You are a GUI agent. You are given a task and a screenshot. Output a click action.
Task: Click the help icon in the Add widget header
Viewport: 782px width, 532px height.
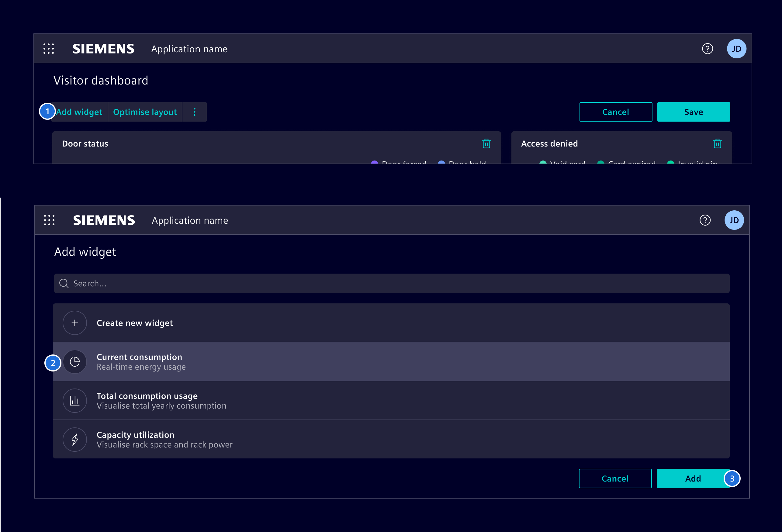coord(705,220)
